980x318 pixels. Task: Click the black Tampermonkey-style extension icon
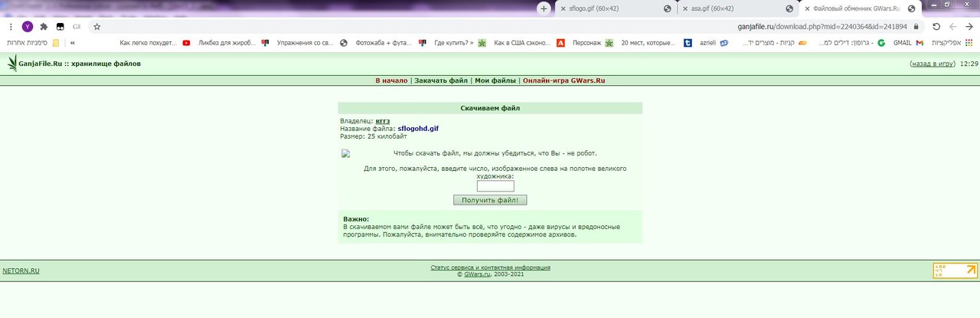tap(60, 26)
